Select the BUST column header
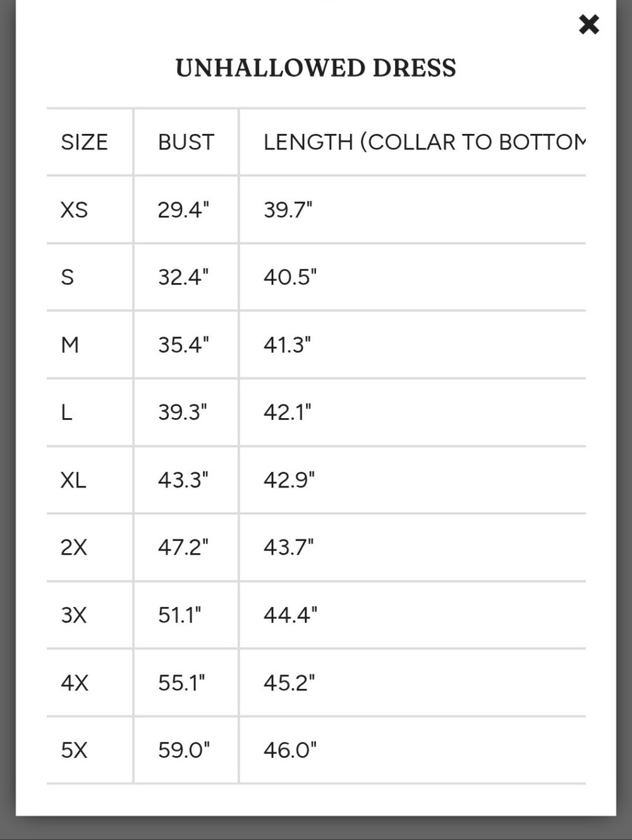632x840 pixels. click(186, 142)
